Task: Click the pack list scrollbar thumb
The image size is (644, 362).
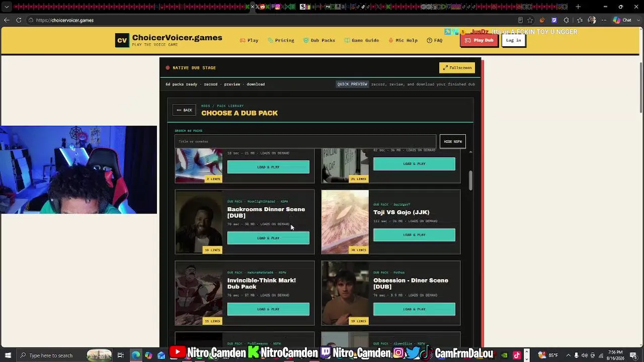Action: pyautogui.click(x=471, y=180)
